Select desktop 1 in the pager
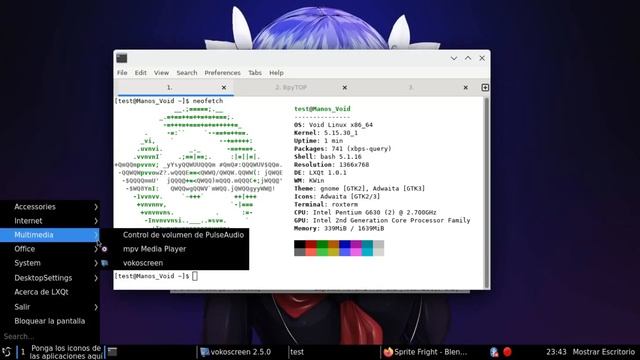Screen dimensions: 640x360 click(23, 352)
